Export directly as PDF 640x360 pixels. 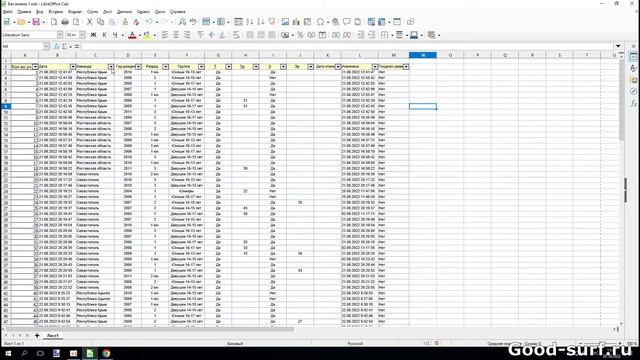(x=54, y=22)
